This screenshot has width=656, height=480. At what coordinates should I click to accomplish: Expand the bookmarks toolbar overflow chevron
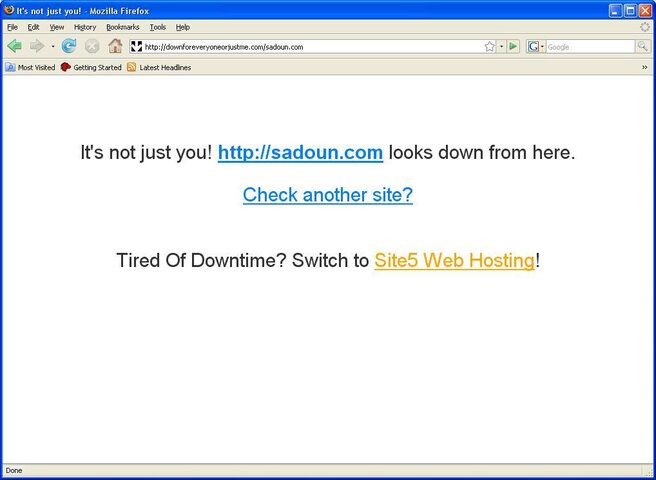[645, 67]
